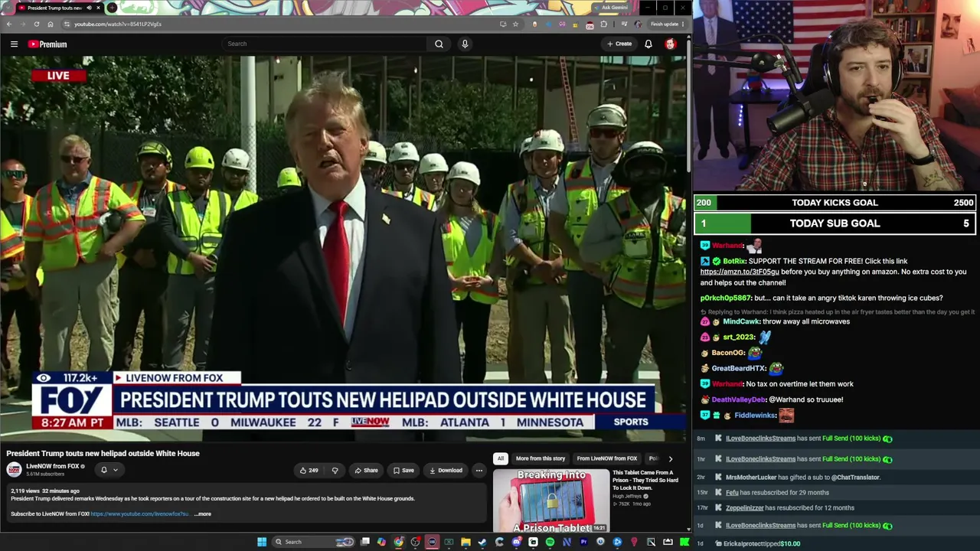Open the Kick app on the taskbar
This screenshot has width=980, height=551.
pos(684,542)
